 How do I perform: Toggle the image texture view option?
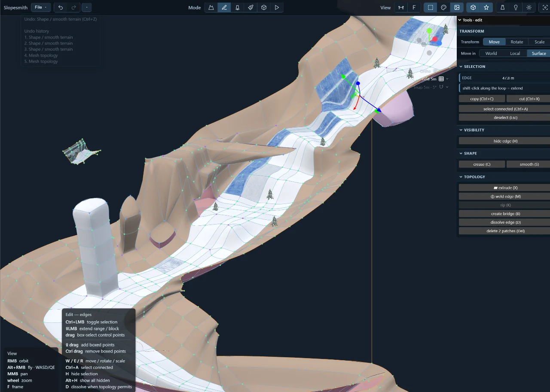[x=457, y=7]
